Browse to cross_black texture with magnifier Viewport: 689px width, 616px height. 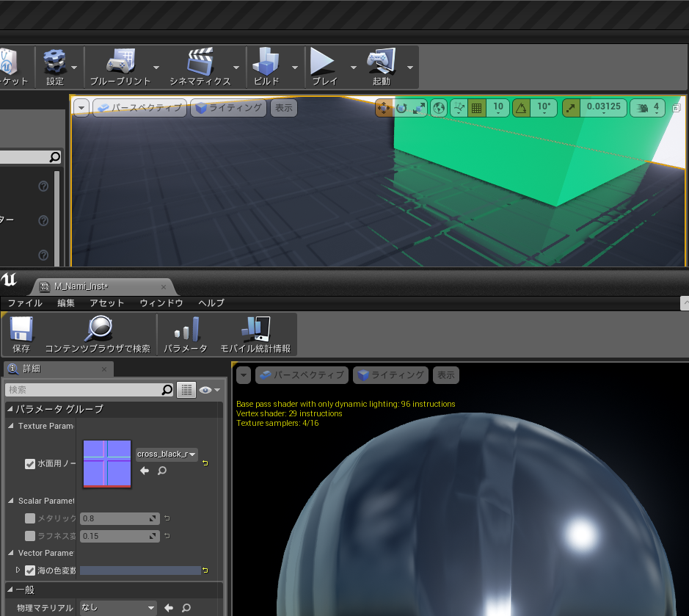point(162,471)
